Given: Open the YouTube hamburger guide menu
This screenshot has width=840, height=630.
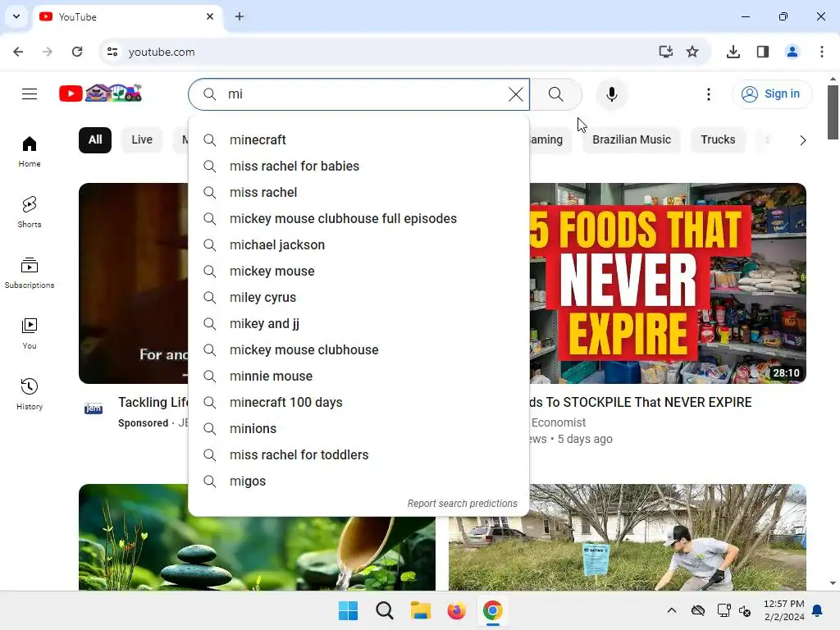Looking at the screenshot, I should tap(30, 94).
